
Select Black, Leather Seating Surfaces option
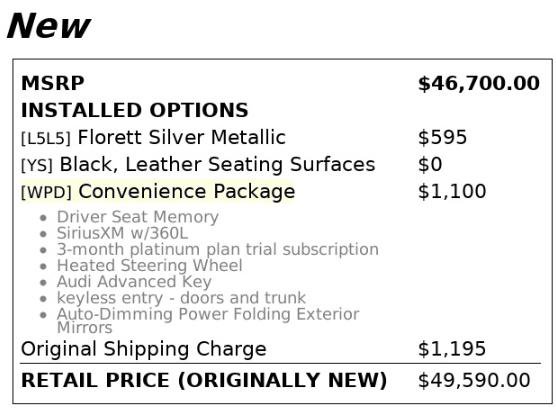217,164
